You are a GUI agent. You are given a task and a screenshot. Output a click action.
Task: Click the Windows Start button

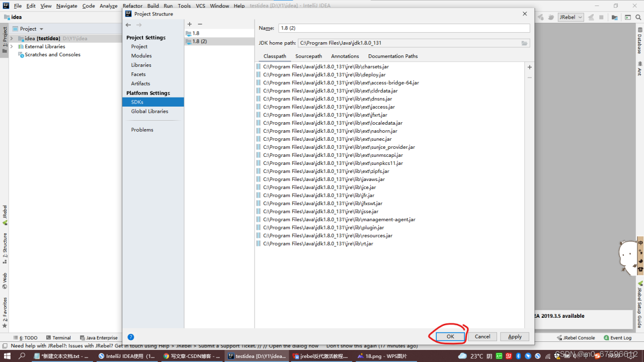(x=7, y=356)
